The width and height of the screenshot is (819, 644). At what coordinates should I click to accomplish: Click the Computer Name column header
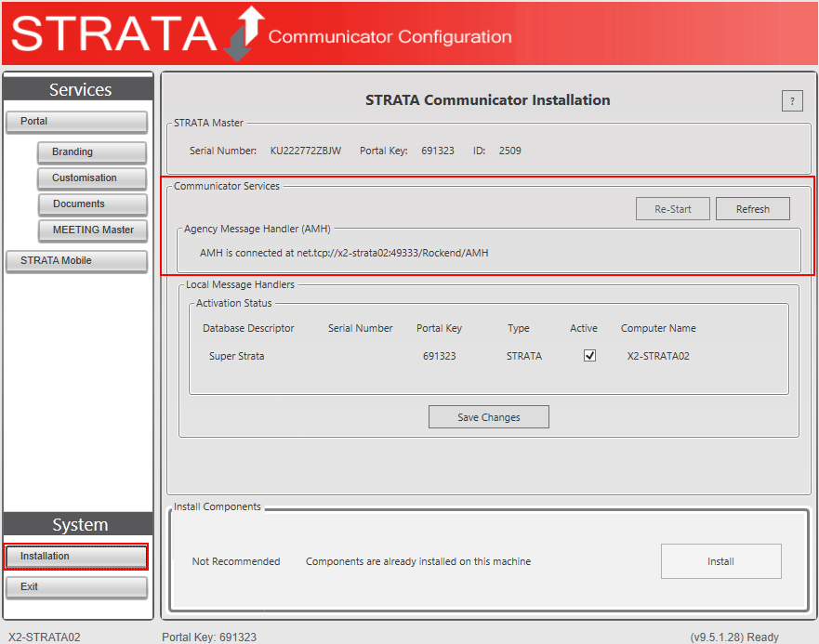point(658,328)
